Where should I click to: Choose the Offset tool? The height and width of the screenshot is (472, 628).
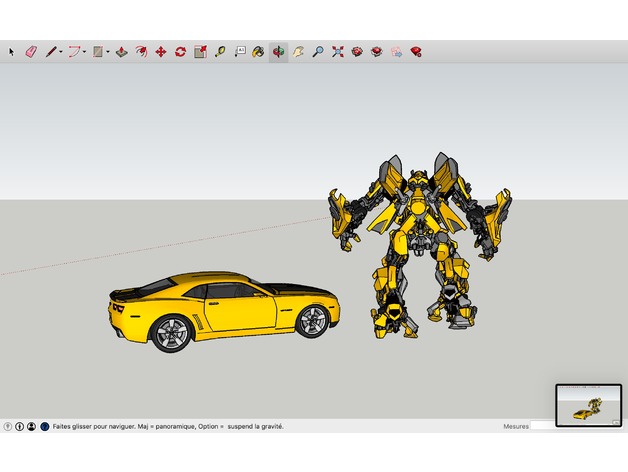141,52
